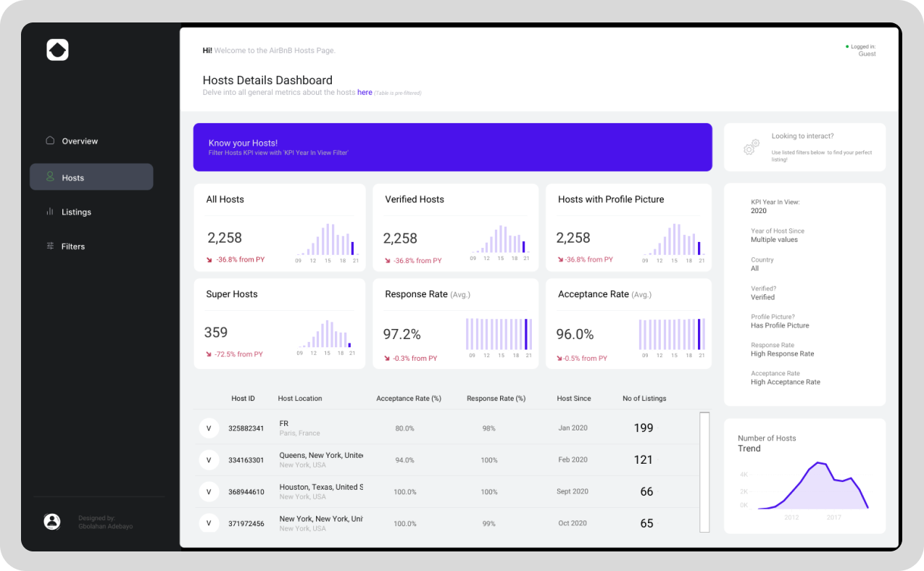Click the 359 super hosts value

(x=216, y=333)
